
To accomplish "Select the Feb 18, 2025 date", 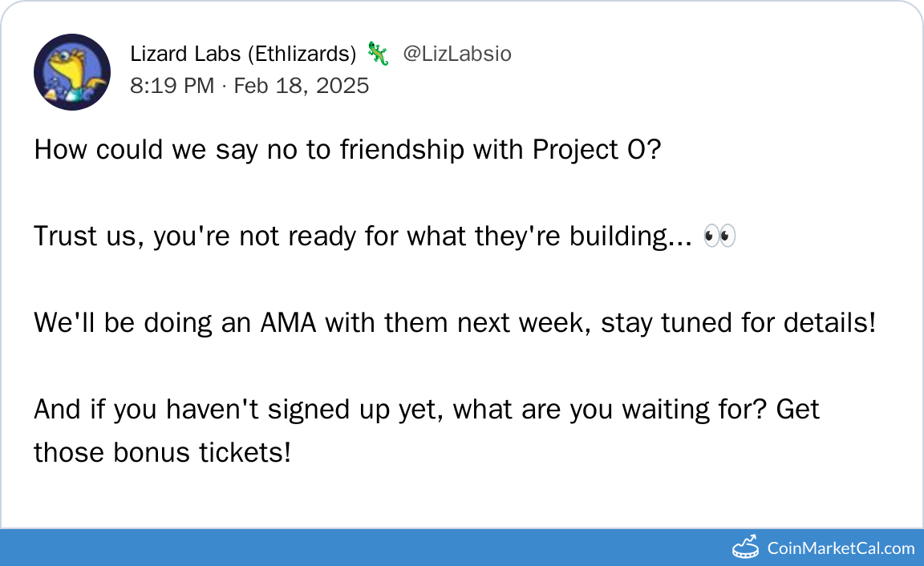I will click(x=302, y=86).
